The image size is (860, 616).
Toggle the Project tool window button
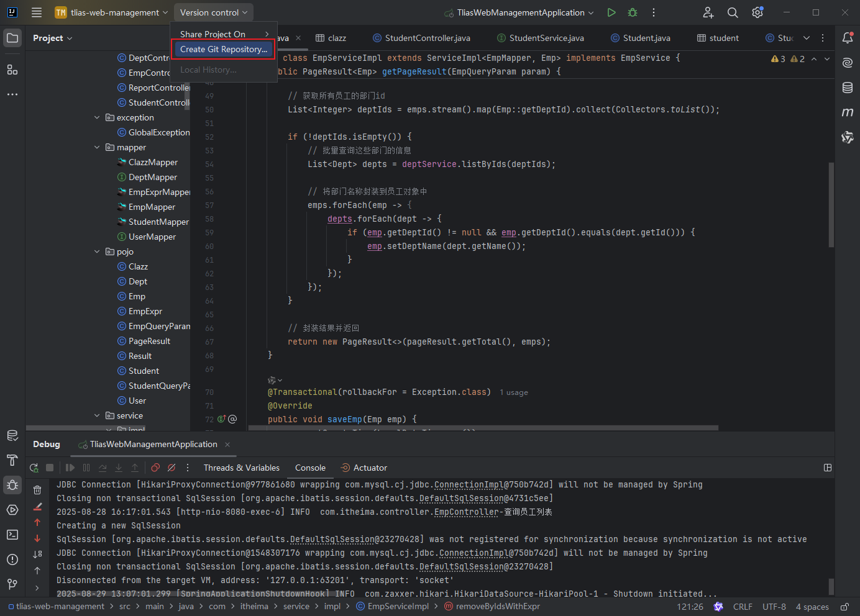tap(12, 38)
